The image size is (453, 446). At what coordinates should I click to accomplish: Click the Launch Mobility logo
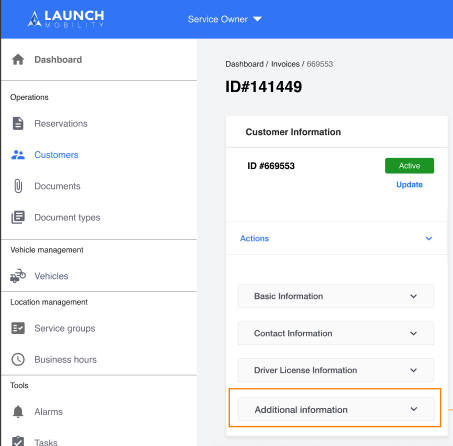pyautogui.click(x=66, y=19)
